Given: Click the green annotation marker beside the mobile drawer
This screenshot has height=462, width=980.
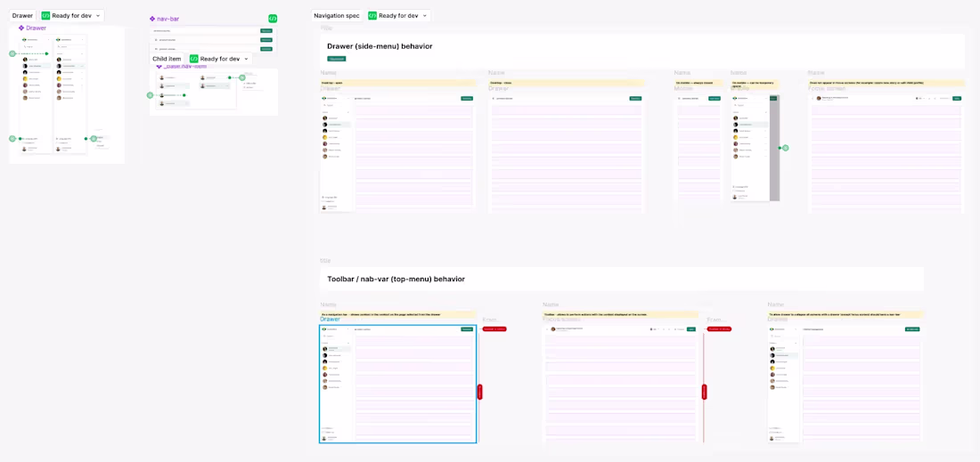Looking at the screenshot, I should pos(786,148).
